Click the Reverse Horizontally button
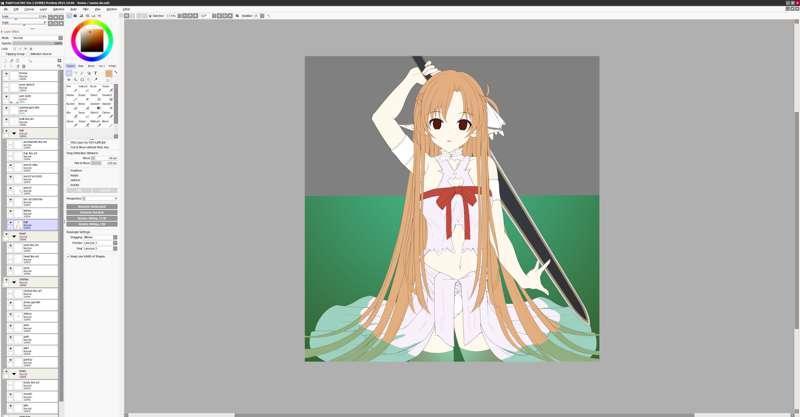 tap(92, 207)
